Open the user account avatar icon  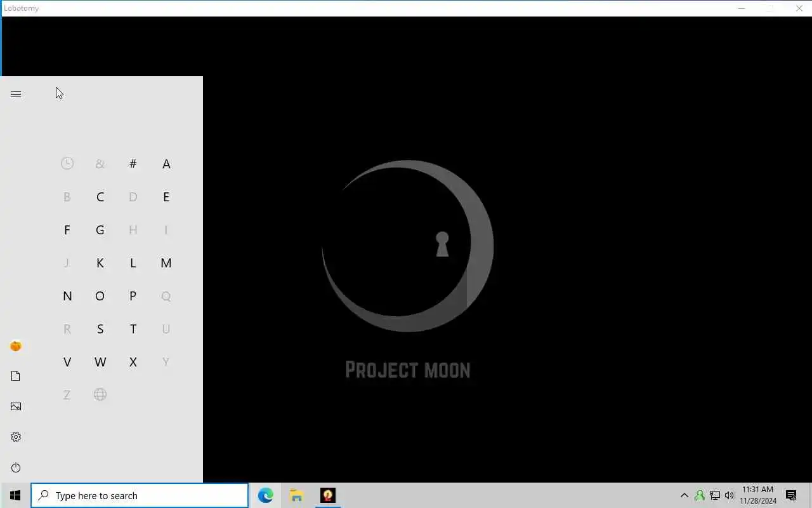(x=16, y=346)
